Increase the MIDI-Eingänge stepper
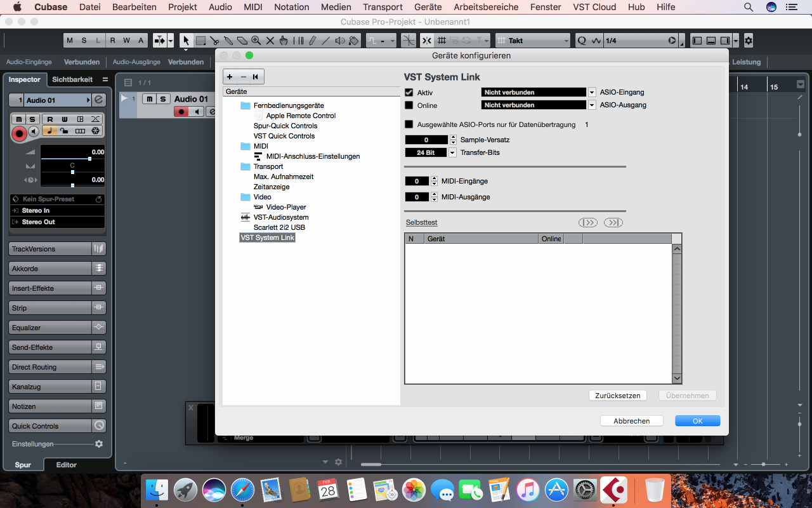Image resolution: width=812 pixels, height=508 pixels. [434, 179]
